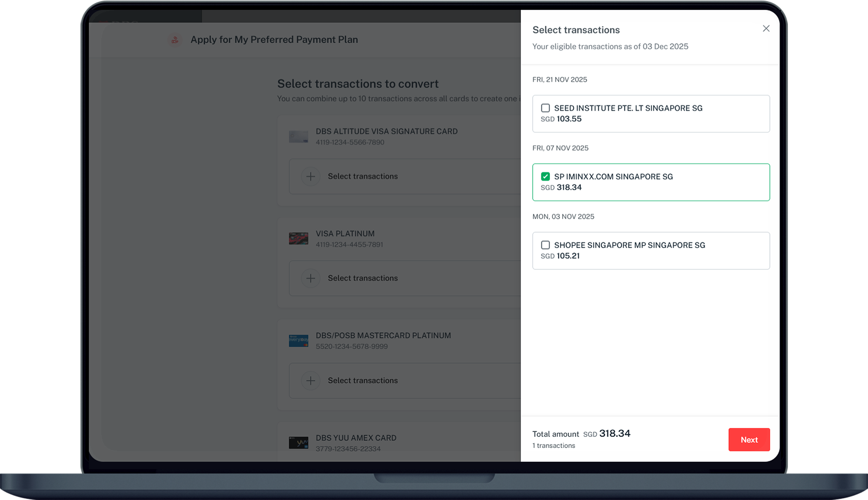The width and height of the screenshot is (868, 500).
Task: Click the Visa Platinum card thumbnail image
Action: (299, 238)
